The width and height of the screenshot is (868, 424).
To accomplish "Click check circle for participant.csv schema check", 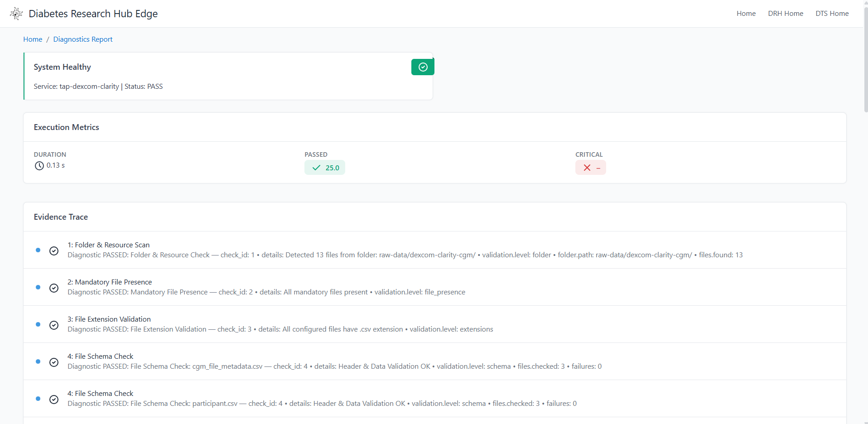I will pyautogui.click(x=54, y=400).
